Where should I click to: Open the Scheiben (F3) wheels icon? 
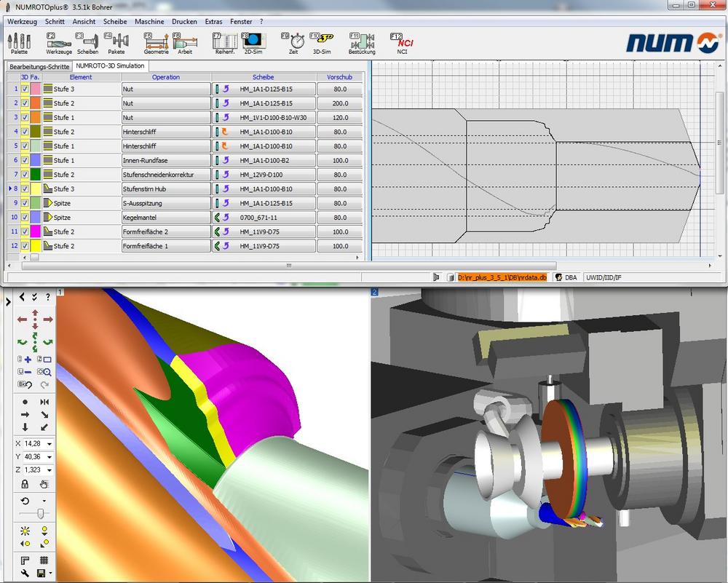click(x=88, y=43)
